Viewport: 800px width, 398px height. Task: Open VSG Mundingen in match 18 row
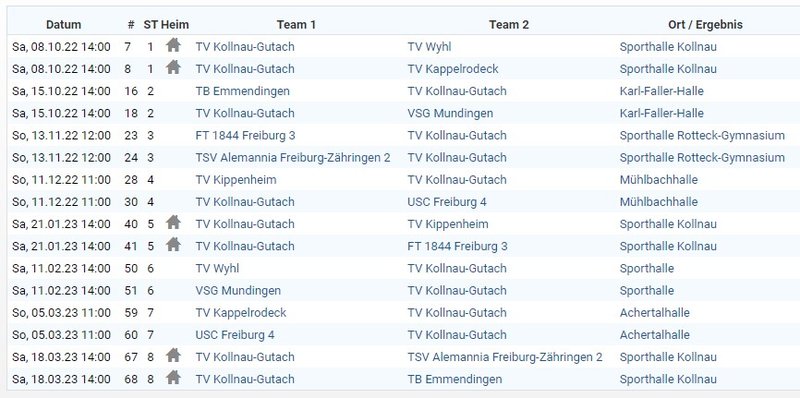coord(450,113)
